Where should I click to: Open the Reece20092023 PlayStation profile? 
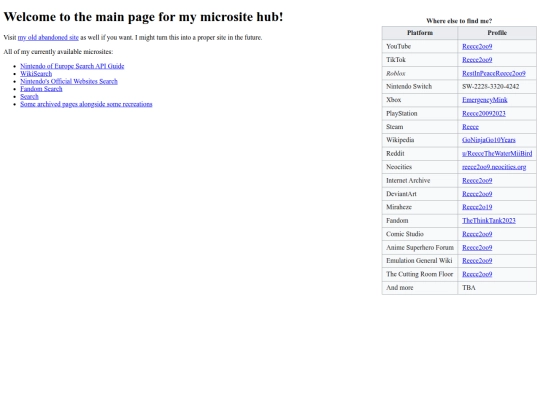tap(484, 113)
